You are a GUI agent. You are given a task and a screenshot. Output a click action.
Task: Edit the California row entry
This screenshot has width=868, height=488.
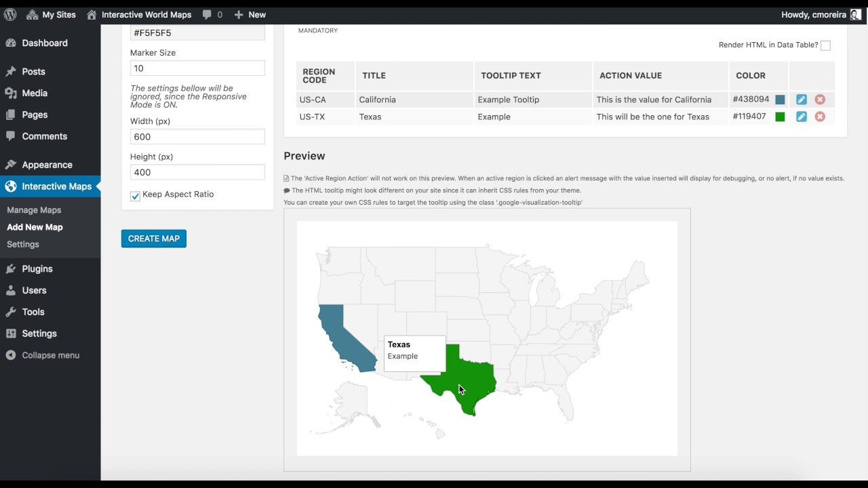[x=802, y=100]
